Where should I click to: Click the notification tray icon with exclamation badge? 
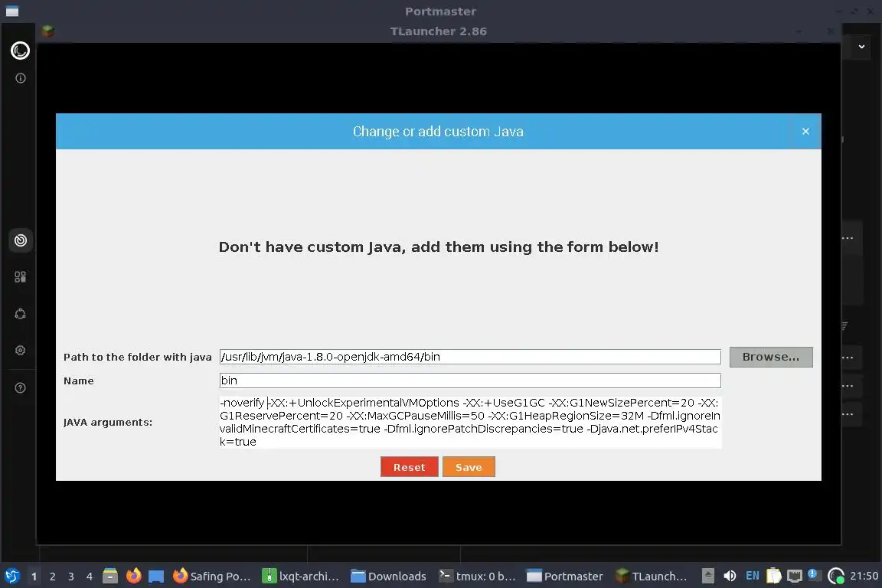(813, 574)
